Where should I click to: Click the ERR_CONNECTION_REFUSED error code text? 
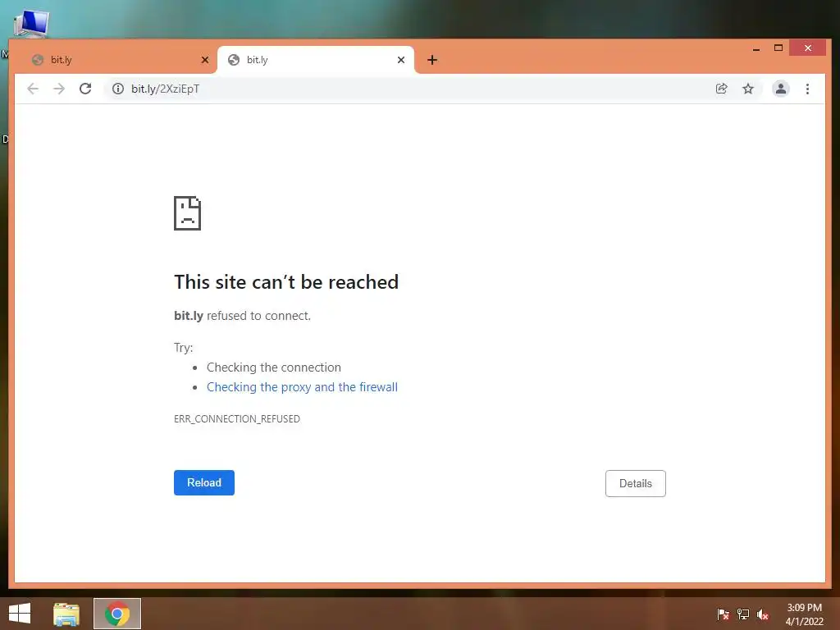[x=237, y=419]
